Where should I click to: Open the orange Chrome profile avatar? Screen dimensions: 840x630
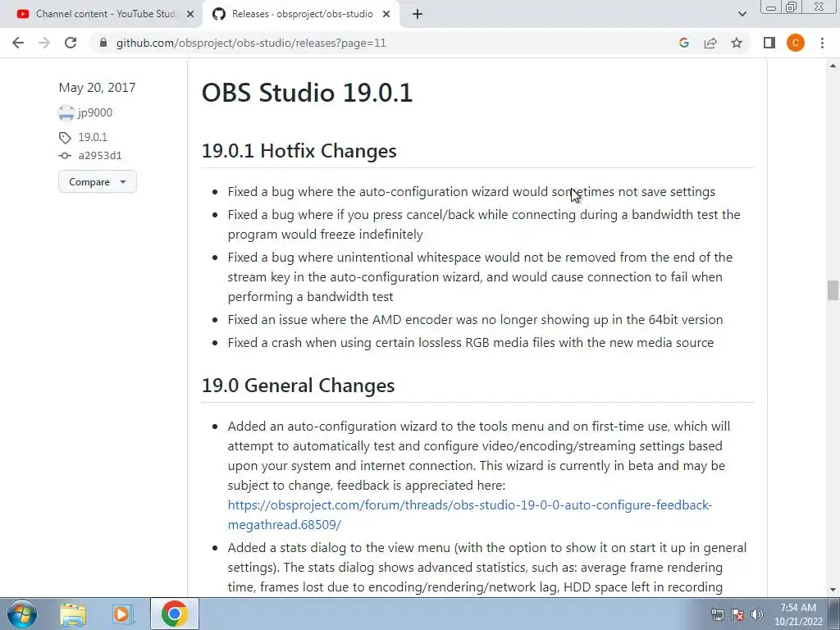point(796,43)
